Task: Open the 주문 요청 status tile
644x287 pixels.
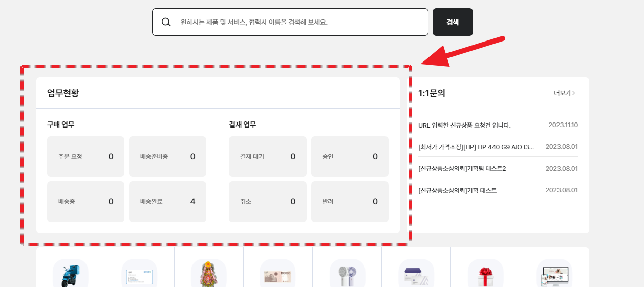Action: (85, 157)
